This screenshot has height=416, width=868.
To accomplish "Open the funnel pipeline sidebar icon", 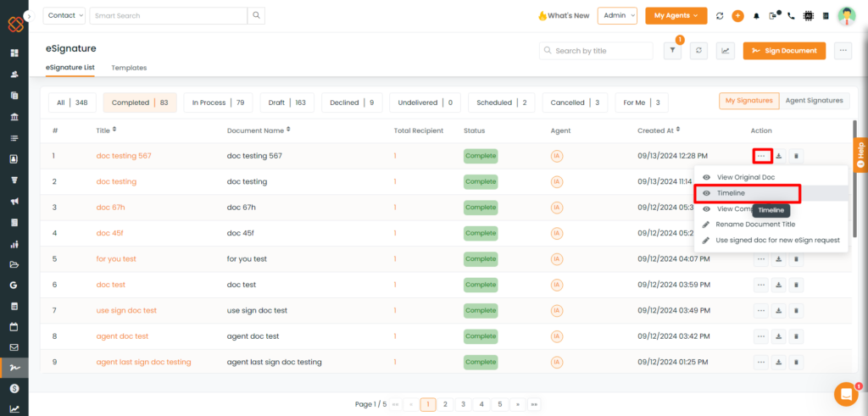I will [x=14, y=180].
